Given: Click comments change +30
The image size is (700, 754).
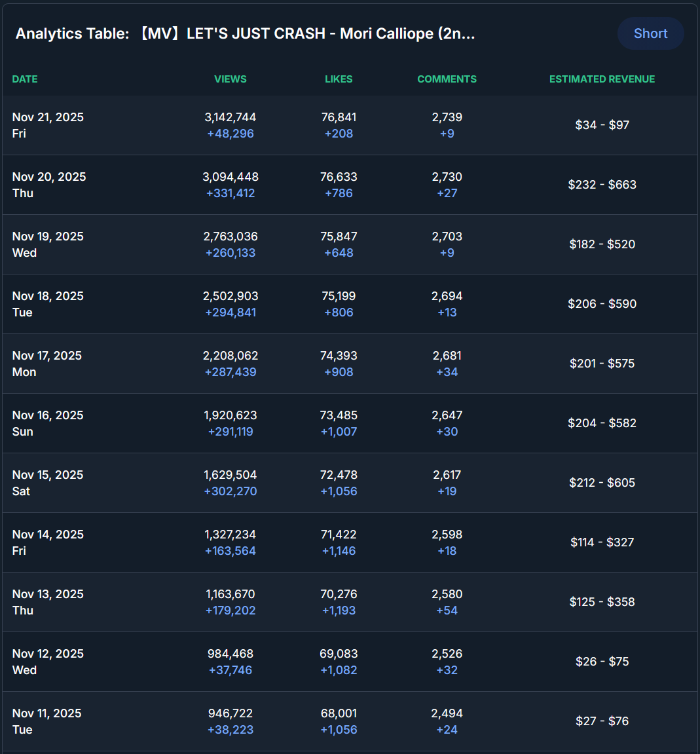Looking at the screenshot, I should click(447, 432).
